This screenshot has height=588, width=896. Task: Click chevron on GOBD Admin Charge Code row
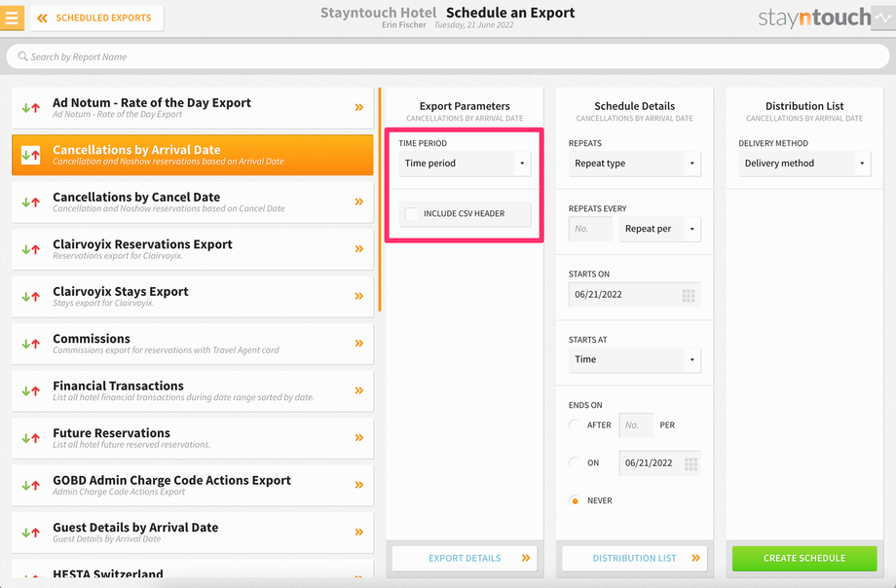tap(358, 485)
